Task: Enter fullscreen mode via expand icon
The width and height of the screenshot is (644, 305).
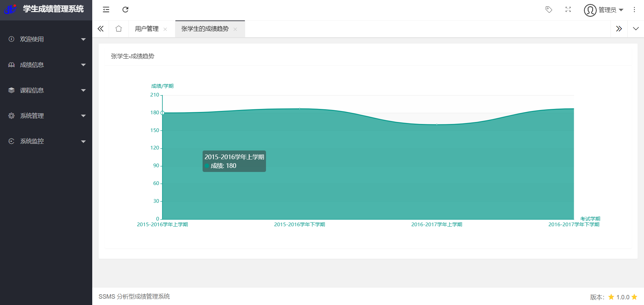Action: click(568, 10)
